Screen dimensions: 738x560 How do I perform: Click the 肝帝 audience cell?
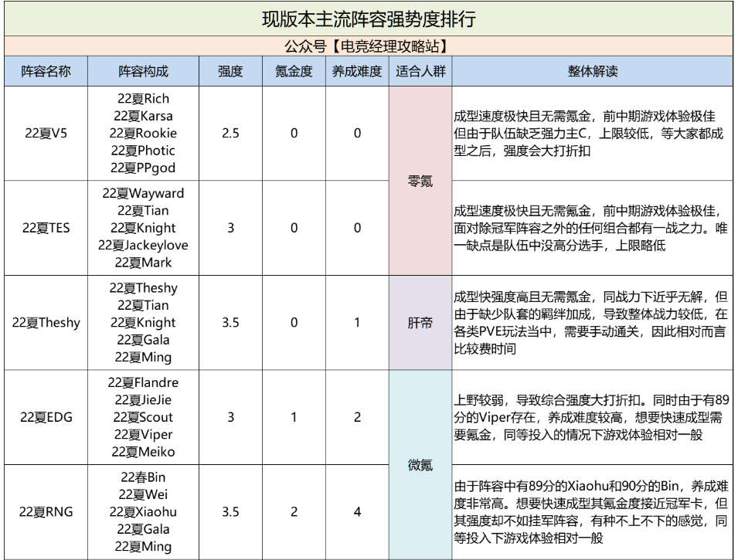[x=420, y=323]
